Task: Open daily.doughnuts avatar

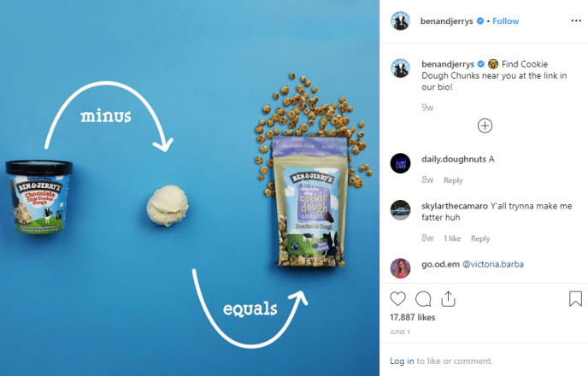Action: coord(401,163)
